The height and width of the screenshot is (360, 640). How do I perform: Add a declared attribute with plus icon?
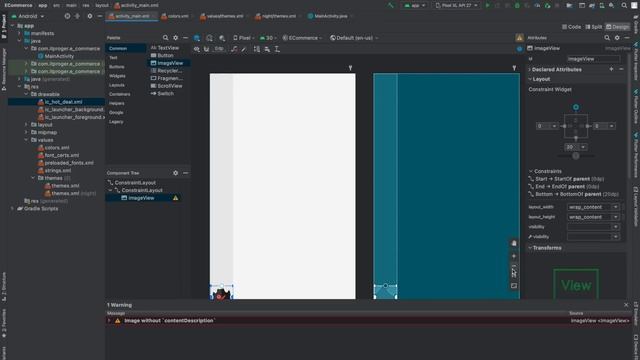pos(611,69)
